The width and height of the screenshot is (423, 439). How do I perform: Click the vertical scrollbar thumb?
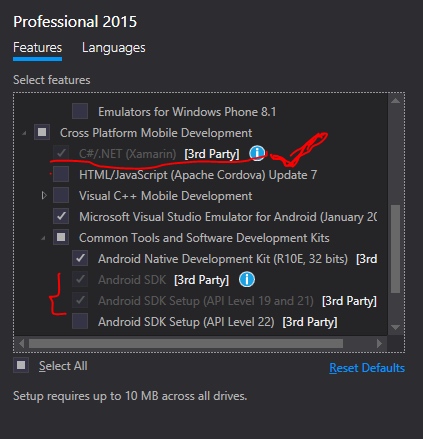[x=395, y=249]
